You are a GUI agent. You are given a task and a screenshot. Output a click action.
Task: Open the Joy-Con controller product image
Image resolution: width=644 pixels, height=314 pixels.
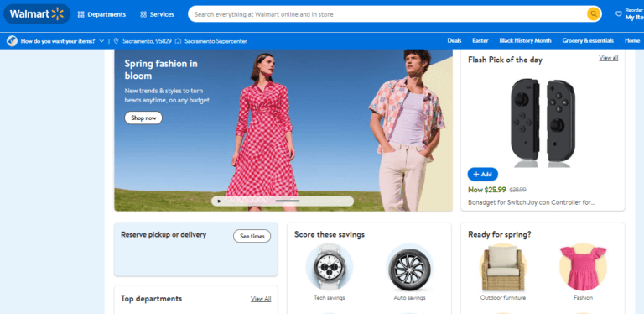click(543, 123)
